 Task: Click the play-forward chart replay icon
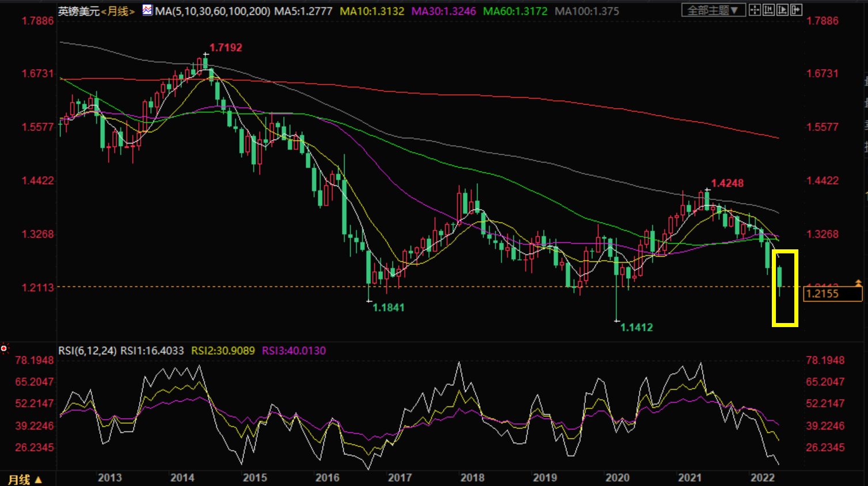(782, 10)
